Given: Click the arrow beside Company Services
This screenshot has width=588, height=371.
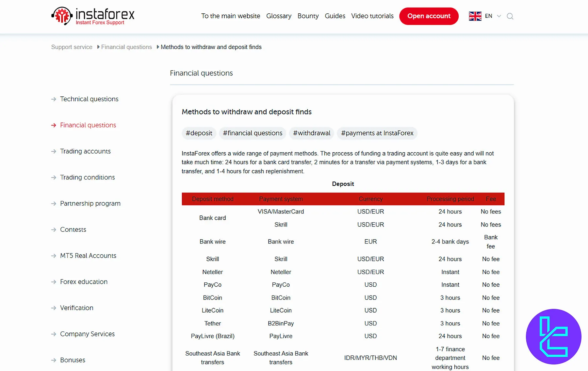Looking at the screenshot, I should coord(54,334).
